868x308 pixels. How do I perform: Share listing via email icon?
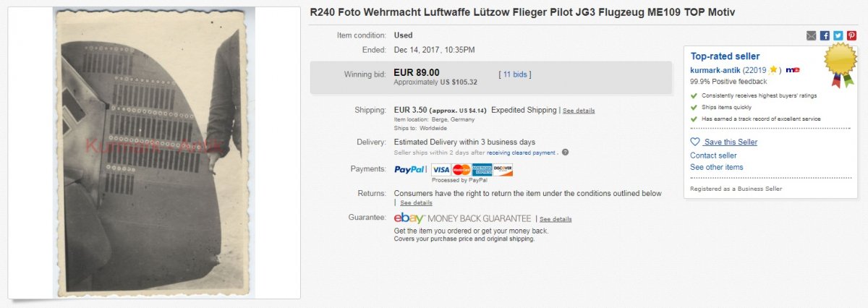(812, 35)
